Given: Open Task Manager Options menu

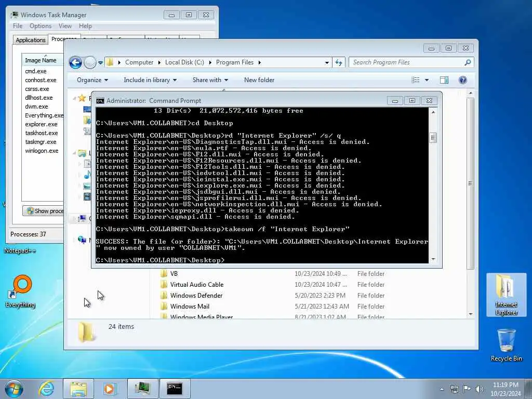Looking at the screenshot, I should (x=41, y=26).
